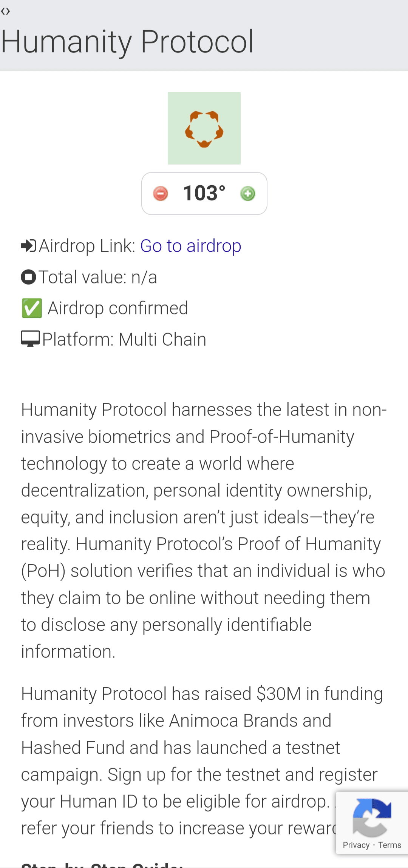Viewport: 408px width, 868px height.
Task: Click the Proof-of-Humanity description paragraph
Action: [x=204, y=531]
